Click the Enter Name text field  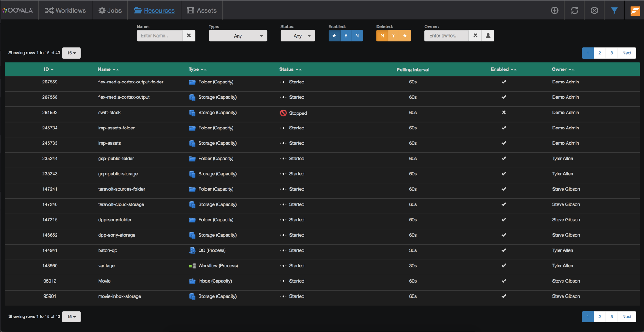[x=160, y=36]
